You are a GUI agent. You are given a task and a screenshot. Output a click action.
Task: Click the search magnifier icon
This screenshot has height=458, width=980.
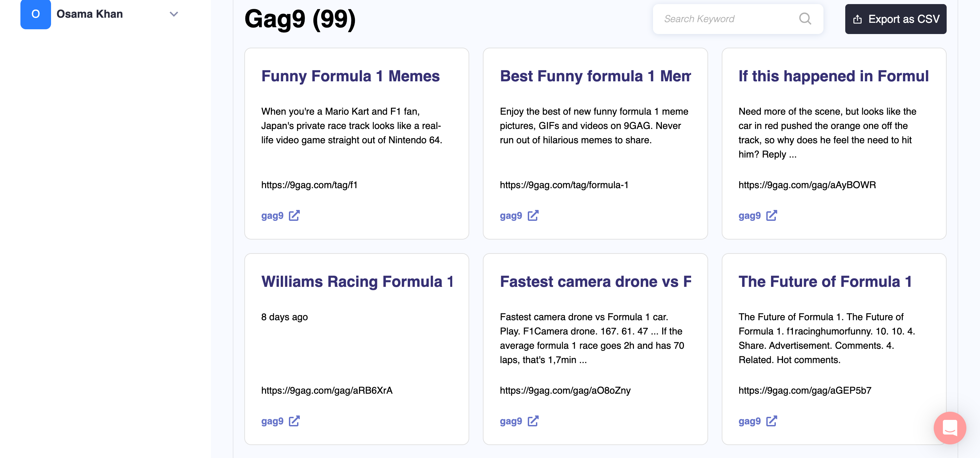pyautogui.click(x=805, y=19)
